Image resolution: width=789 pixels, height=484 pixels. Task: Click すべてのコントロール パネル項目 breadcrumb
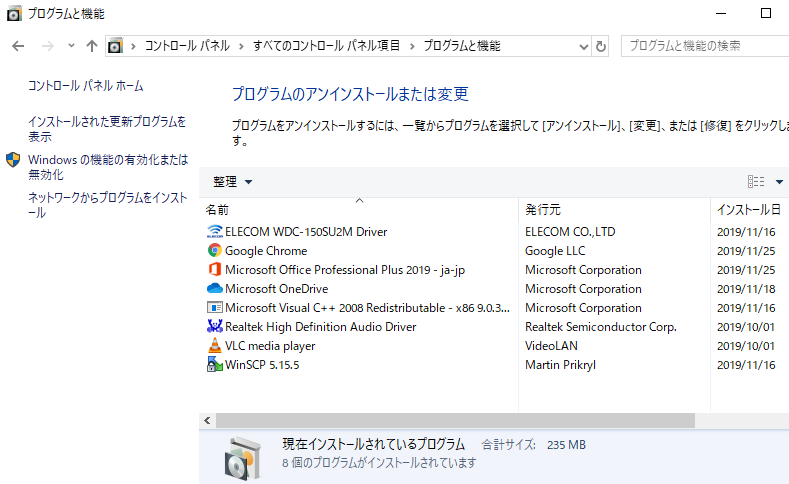coord(327,46)
